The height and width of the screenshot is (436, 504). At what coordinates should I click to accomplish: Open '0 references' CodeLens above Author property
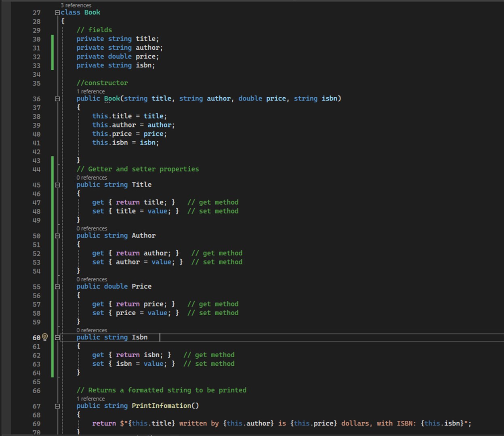92,228
